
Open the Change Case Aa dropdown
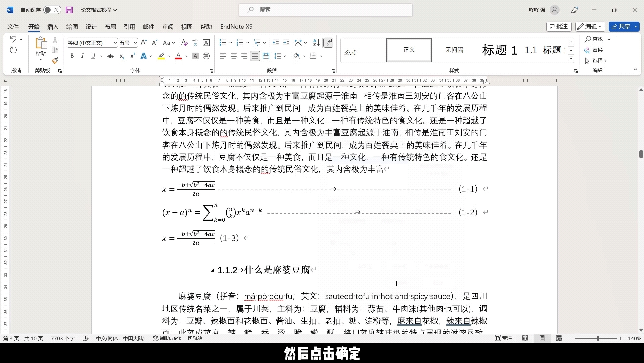(169, 43)
